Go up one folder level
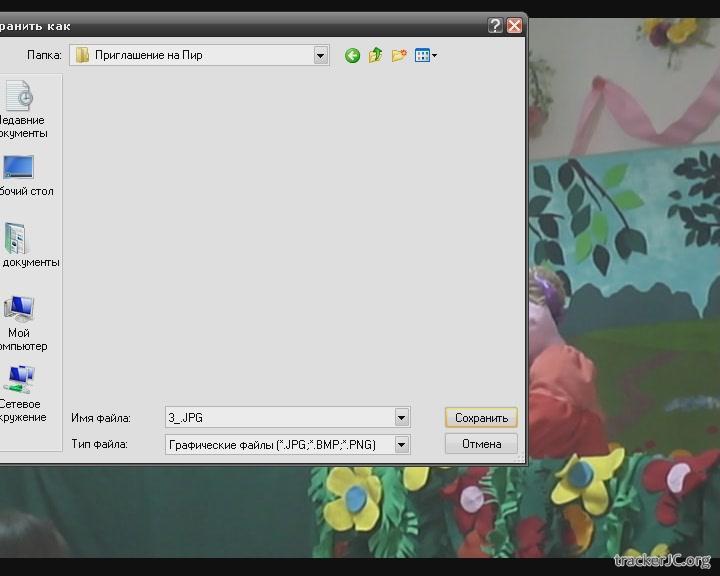The image size is (720, 576). tap(375, 56)
